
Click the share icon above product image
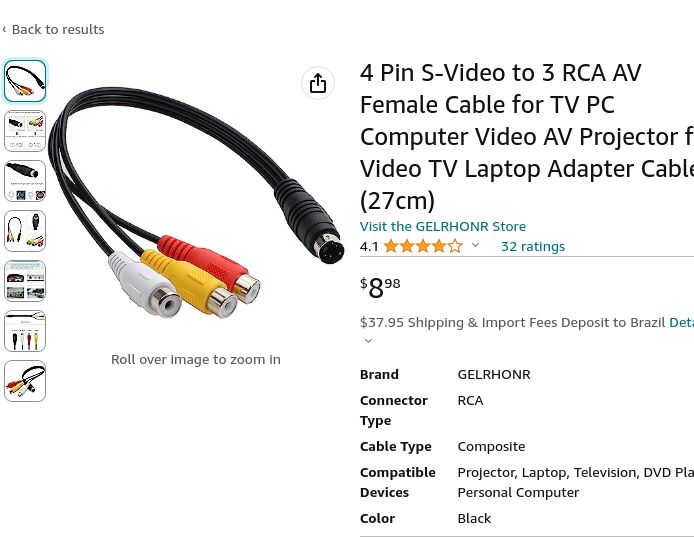(318, 83)
